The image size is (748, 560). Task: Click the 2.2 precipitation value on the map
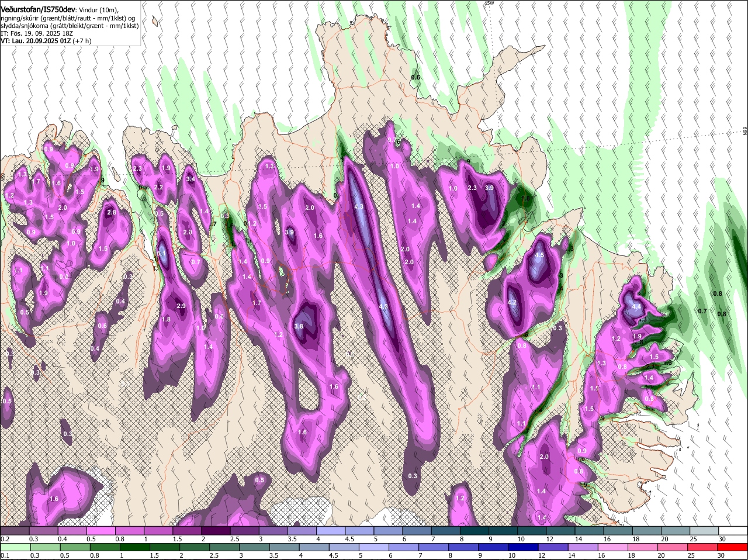[x=158, y=187]
